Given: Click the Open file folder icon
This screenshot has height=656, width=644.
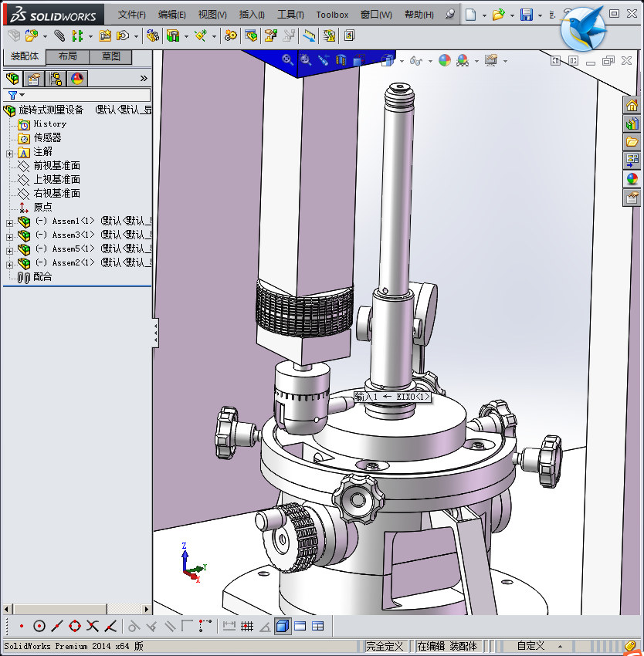Looking at the screenshot, I should [x=498, y=15].
